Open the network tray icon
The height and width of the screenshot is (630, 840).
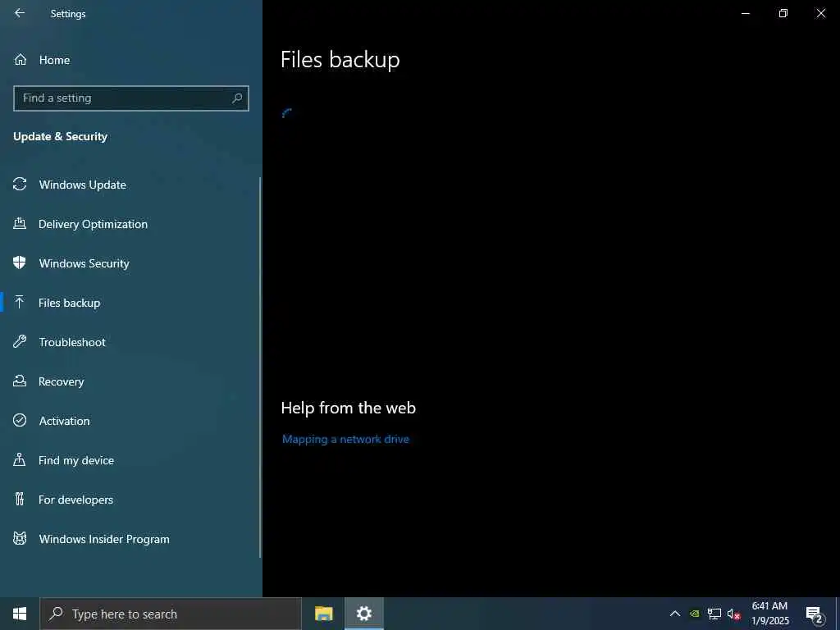[x=714, y=614]
